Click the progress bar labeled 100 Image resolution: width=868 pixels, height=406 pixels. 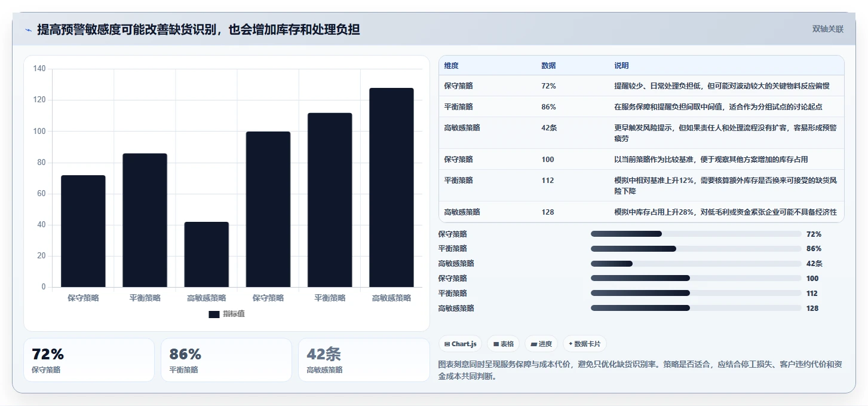696,278
